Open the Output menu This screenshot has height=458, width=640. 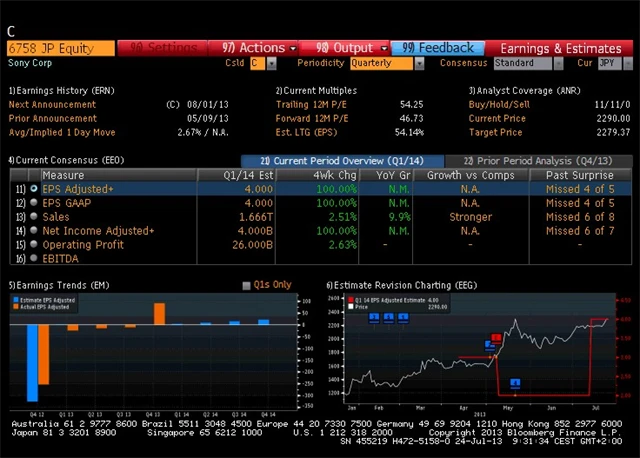point(345,47)
